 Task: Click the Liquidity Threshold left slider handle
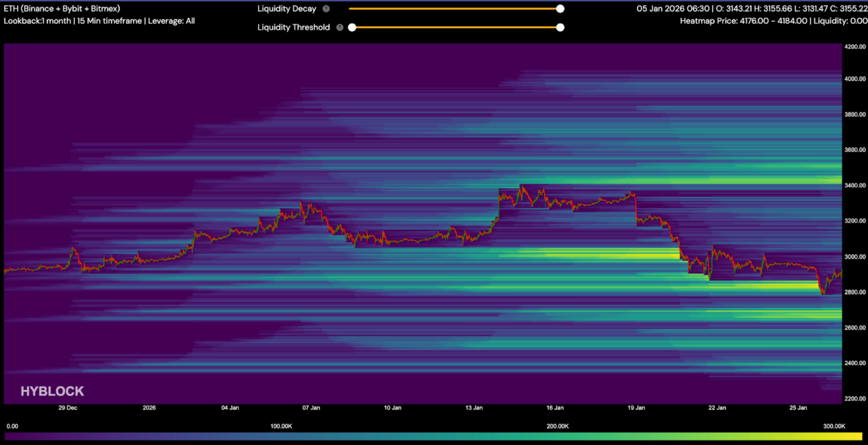coord(352,27)
